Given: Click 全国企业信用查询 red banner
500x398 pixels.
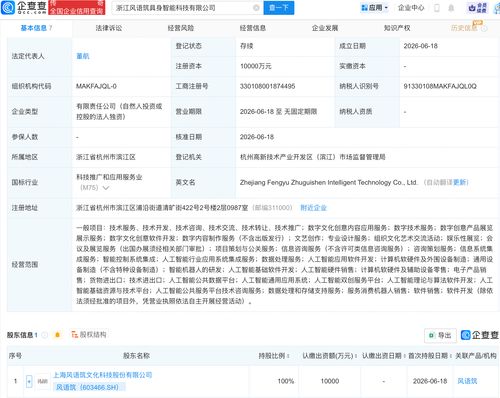Looking at the screenshot, I should (x=76, y=8).
